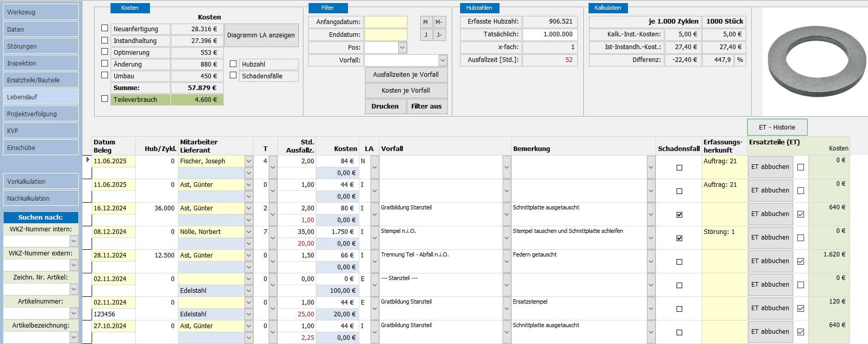This screenshot has width=868, height=344.
Task: Check the Teileverbrauch checkbox
Action: point(105,99)
